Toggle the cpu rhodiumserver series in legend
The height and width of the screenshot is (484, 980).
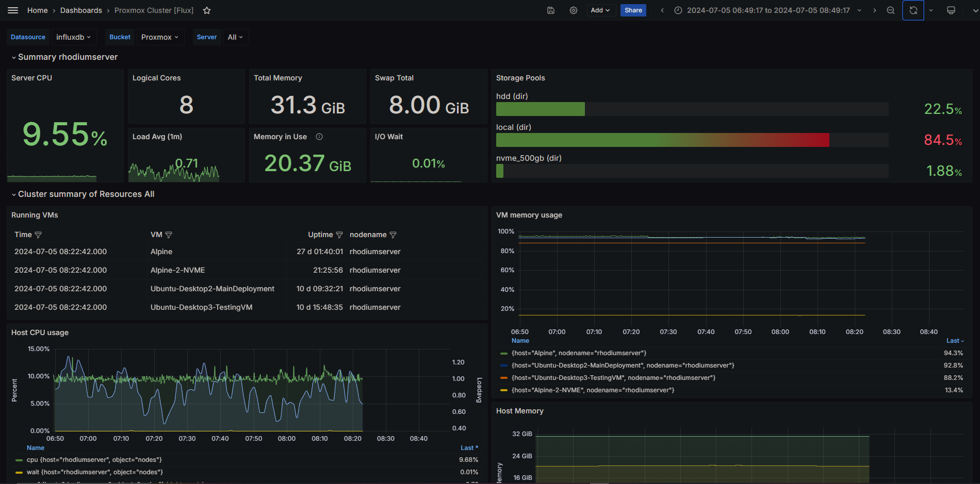coord(94,460)
